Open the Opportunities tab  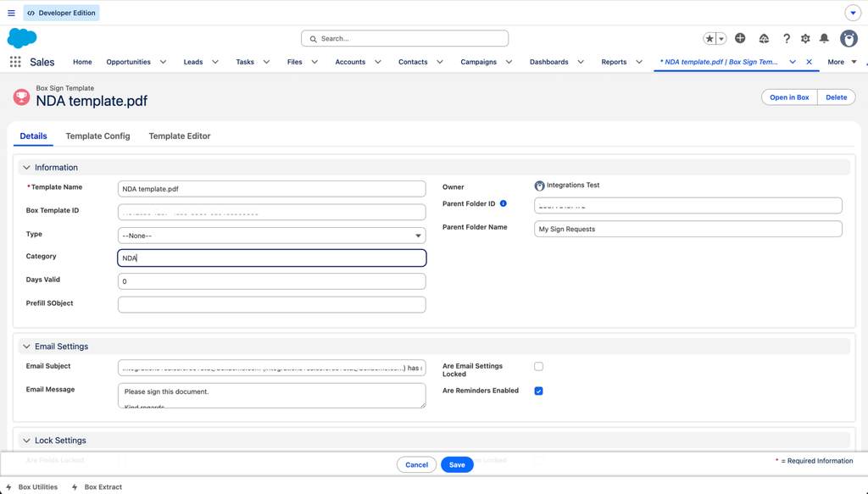[x=129, y=62]
